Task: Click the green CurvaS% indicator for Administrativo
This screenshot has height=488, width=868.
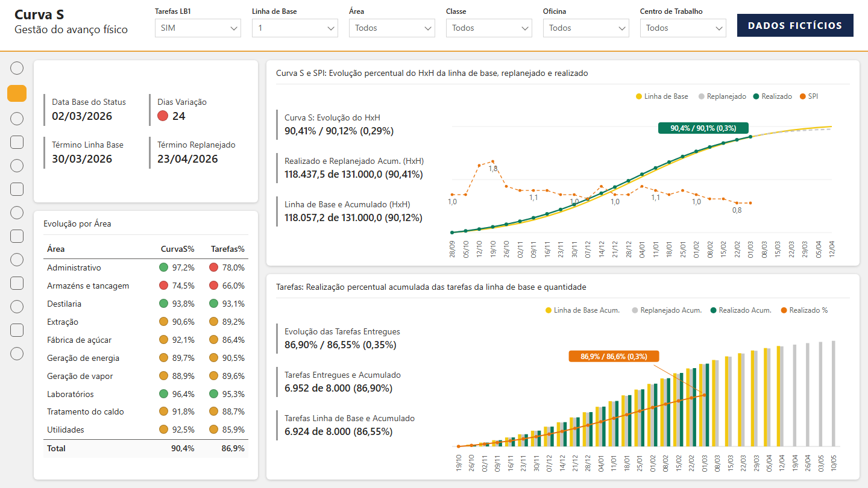Action: tap(163, 267)
